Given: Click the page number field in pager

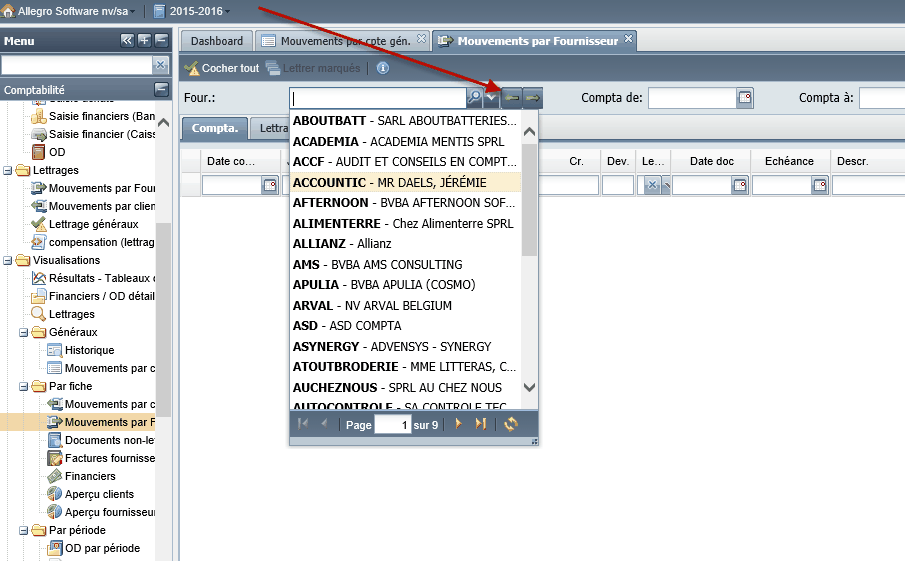Looking at the screenshot, I should coord(392,425).
